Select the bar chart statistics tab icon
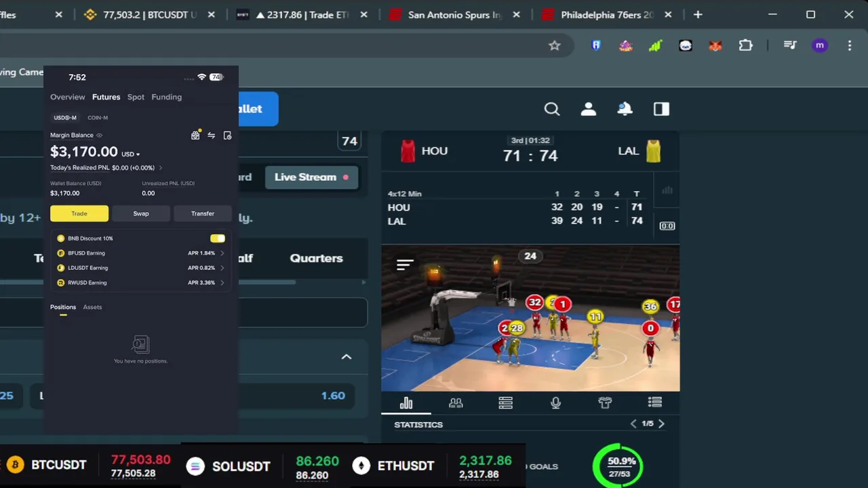Image resolution: width=868 pixels, height=488 pixels. [x=406, y=403]
